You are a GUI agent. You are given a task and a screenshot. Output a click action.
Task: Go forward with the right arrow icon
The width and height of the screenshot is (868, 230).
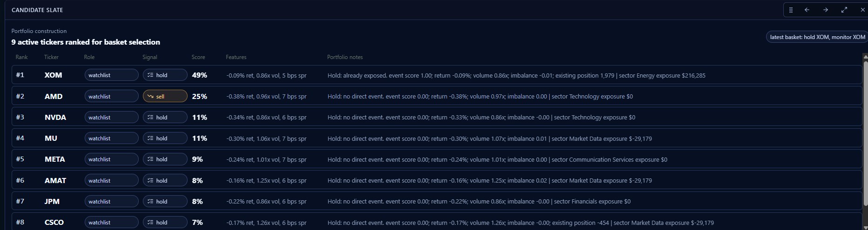[x=826, y=10]
